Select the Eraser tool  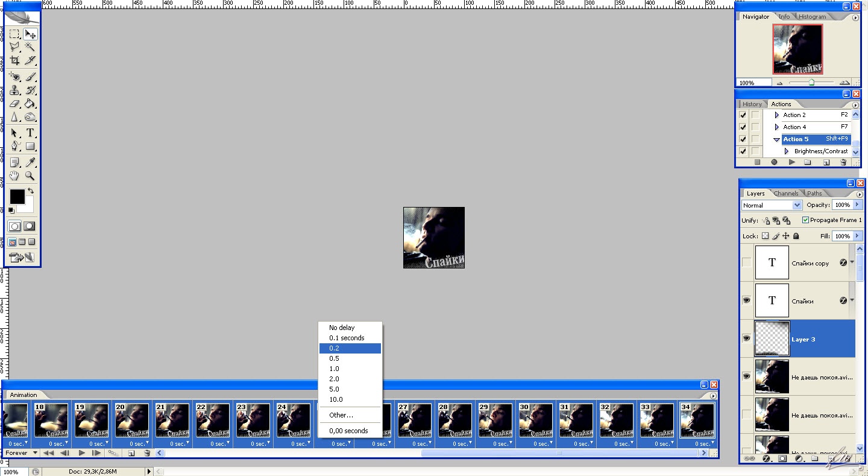coord(14,104)
